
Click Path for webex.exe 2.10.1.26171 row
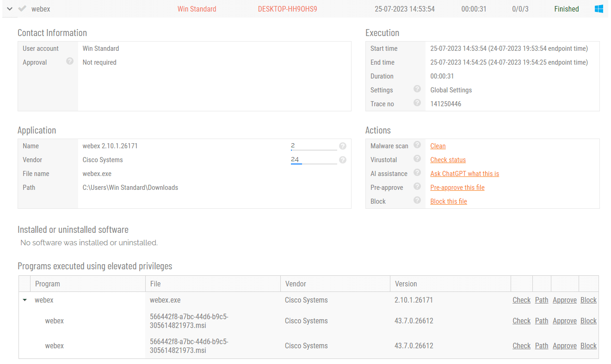click(x=542, y=300)
